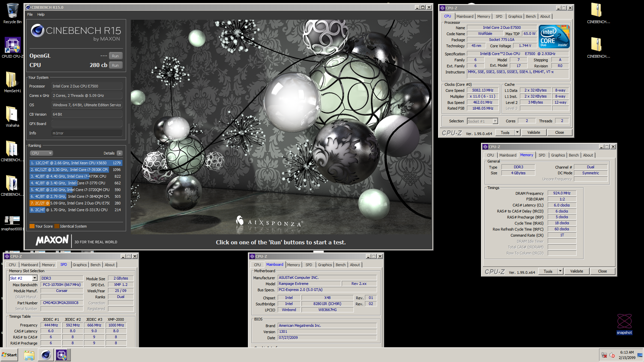Click the Start button

coord(9,355)
